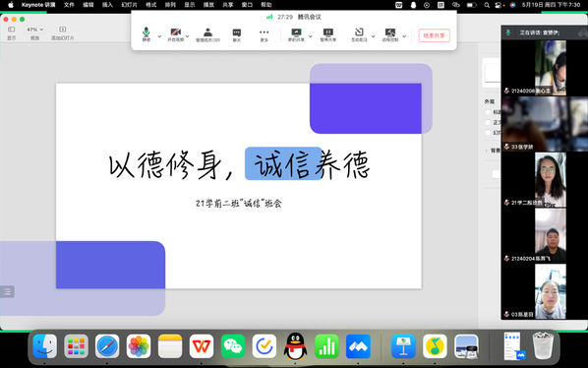Open the 47% zoom level dropdown
This screenshot has height=368, width=588.
(34, 30)
